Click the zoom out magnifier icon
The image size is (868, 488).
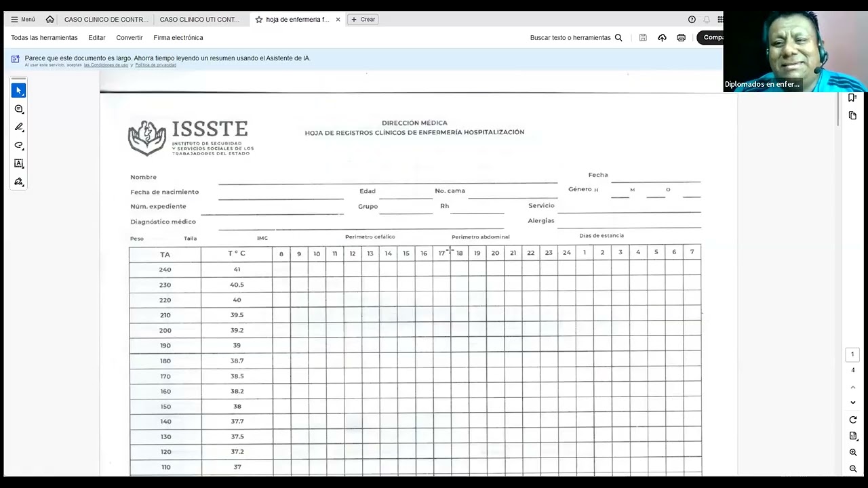pyautogui.click(x=853, y=468)
